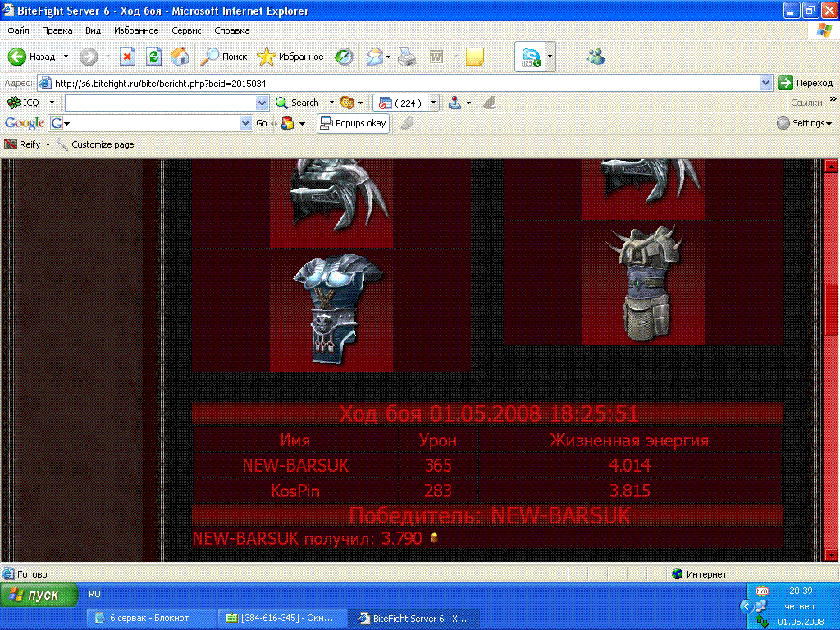Open the Правка menu
Screen dimensions: 840x630
57,30
